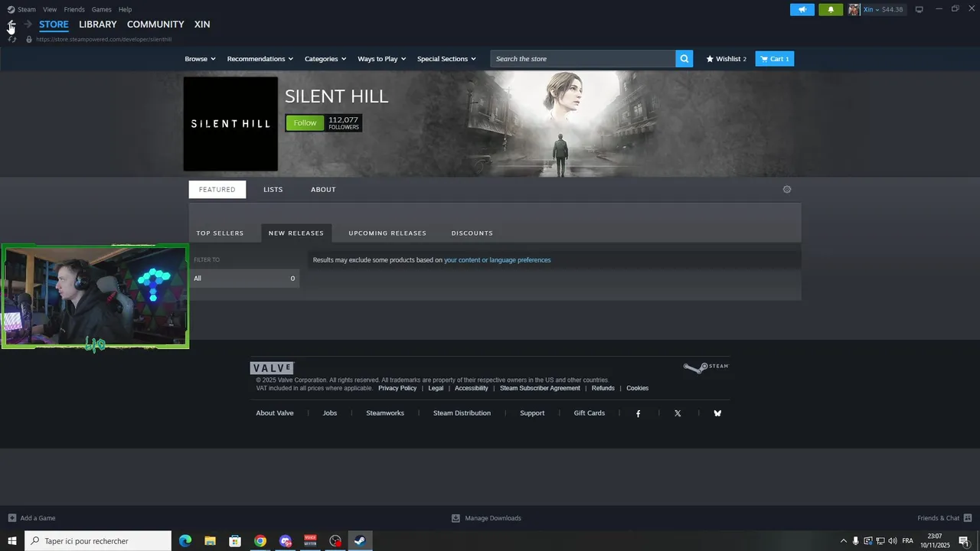Viewport: 980px width, 551px height.
Task: Open Steam's X social icon
Action: pos(678,413)
